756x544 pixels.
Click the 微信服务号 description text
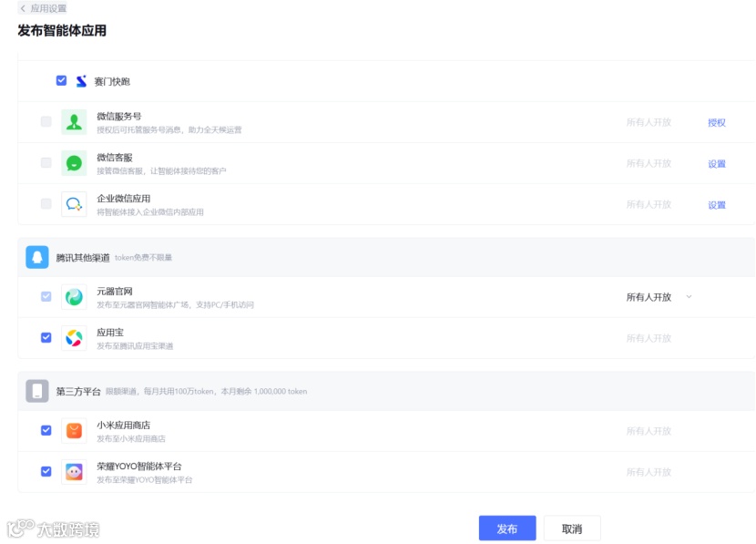169,129
